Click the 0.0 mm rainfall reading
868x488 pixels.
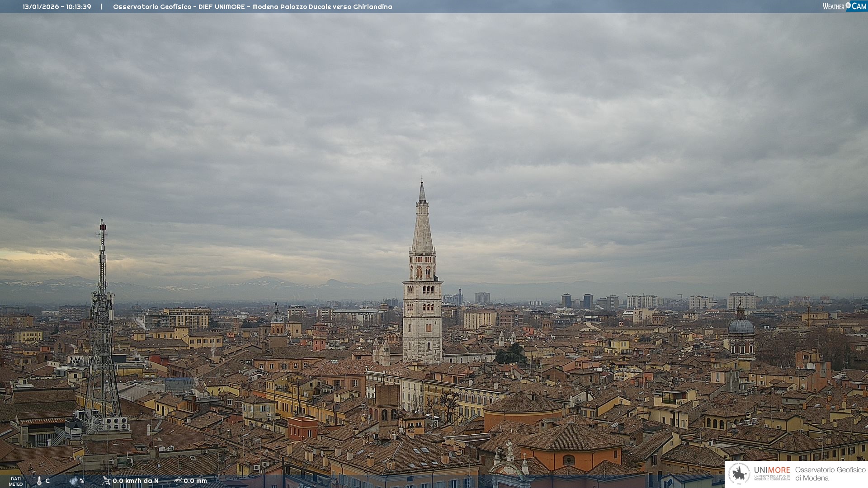coord(195,481)
